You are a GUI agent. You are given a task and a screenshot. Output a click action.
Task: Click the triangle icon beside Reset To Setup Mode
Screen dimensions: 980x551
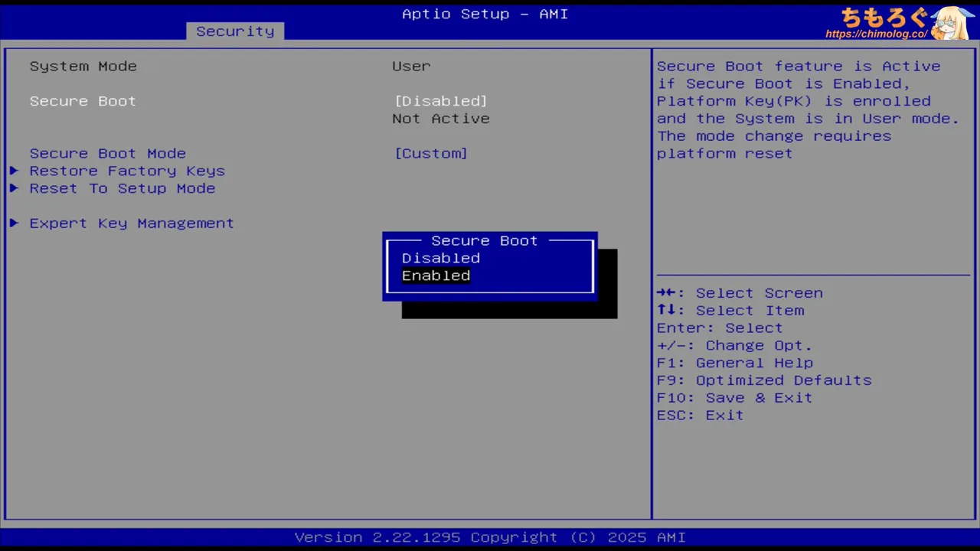(14, 188)
